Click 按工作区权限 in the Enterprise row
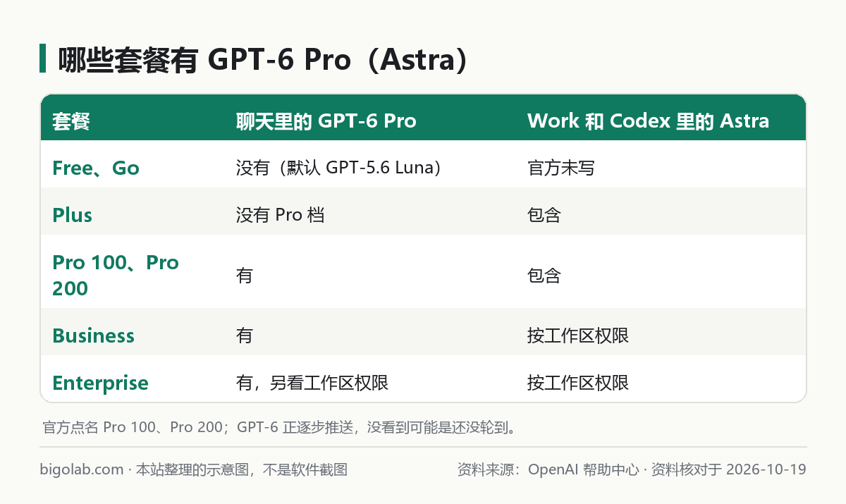 coord(577,383)
